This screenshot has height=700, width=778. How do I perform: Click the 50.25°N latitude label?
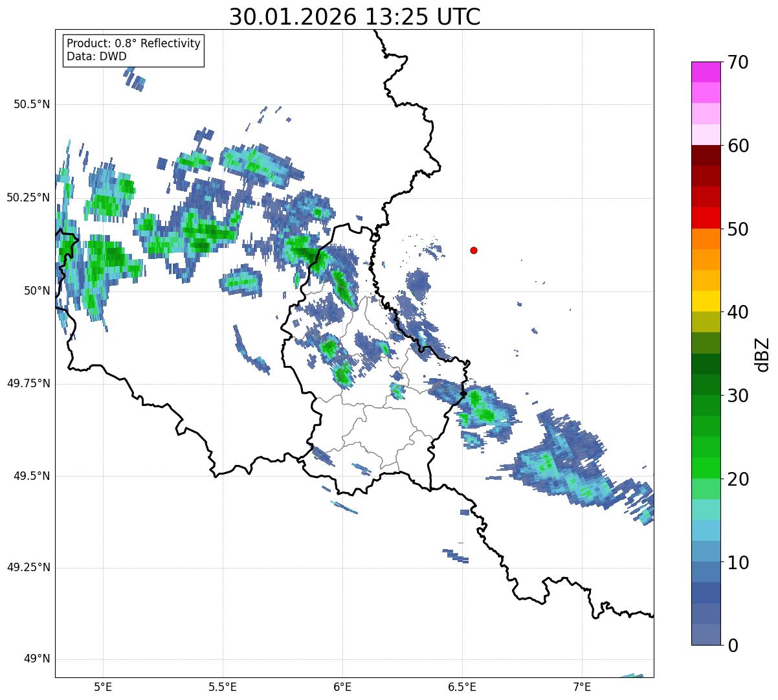[x=28, y=198]
